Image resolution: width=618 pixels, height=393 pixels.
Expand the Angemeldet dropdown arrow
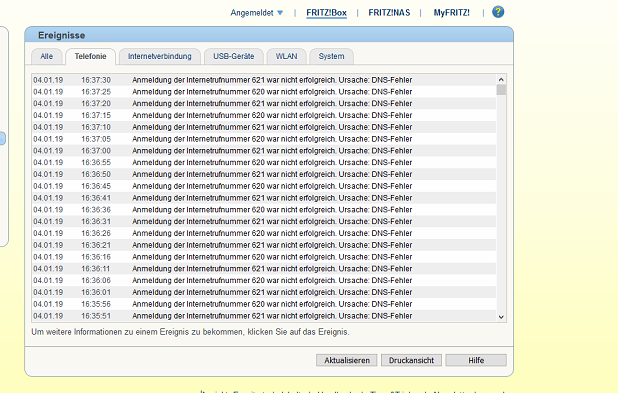(280, 13)
